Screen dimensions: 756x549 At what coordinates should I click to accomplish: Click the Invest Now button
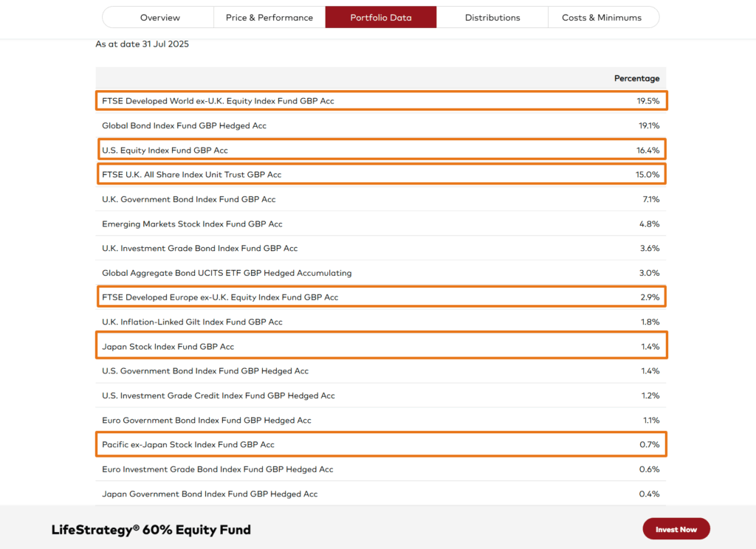[x=676, y=529]
